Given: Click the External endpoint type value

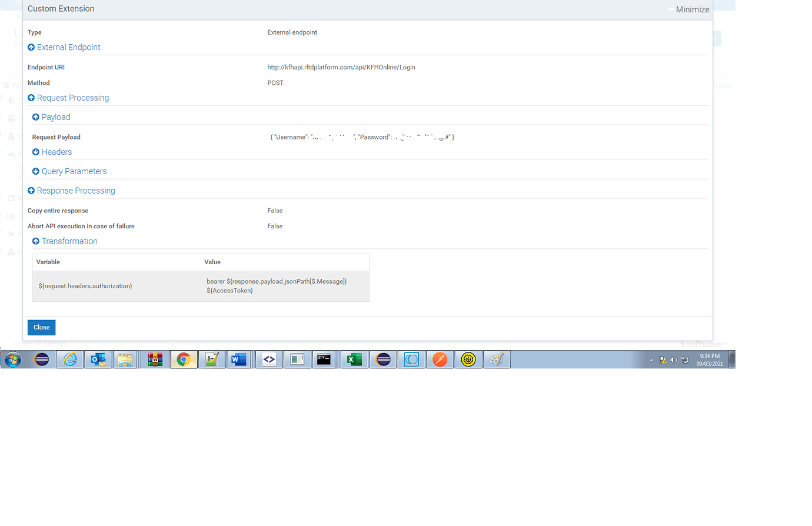Looking at the screenshot, I should (x=292, y=32).
